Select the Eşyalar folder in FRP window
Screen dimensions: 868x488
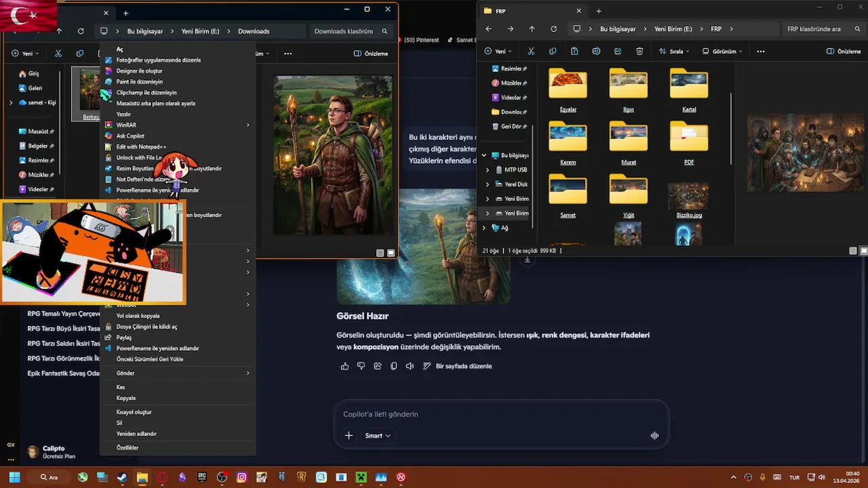point(568,91)
